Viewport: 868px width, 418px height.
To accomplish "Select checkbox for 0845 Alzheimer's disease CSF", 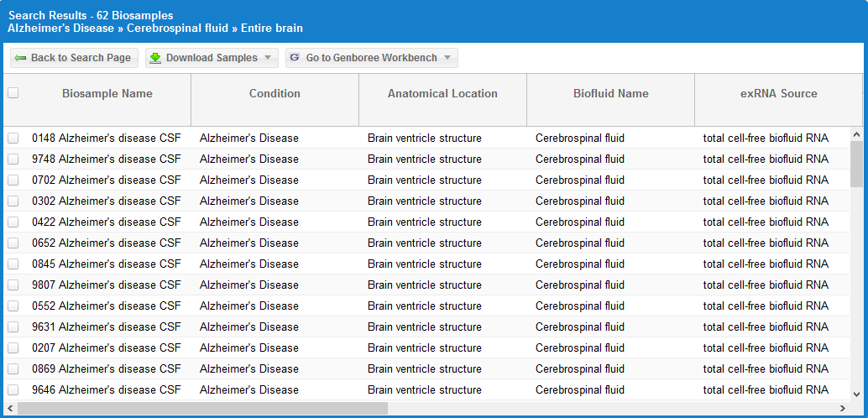I will pos(13,264).
